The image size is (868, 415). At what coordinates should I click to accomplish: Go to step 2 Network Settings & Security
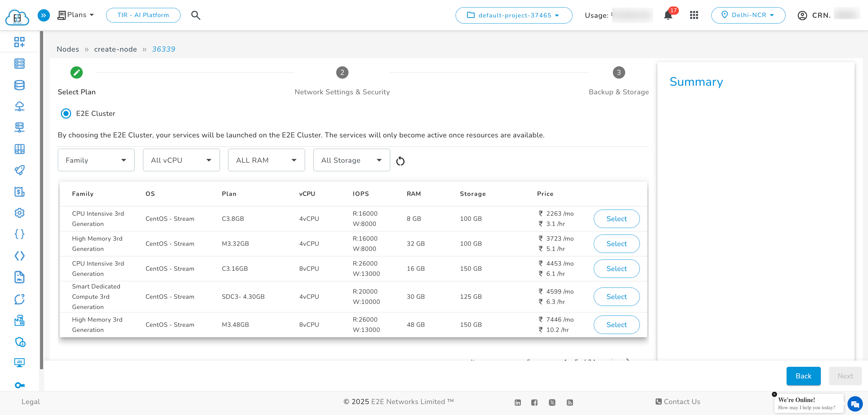coord(342,81)
